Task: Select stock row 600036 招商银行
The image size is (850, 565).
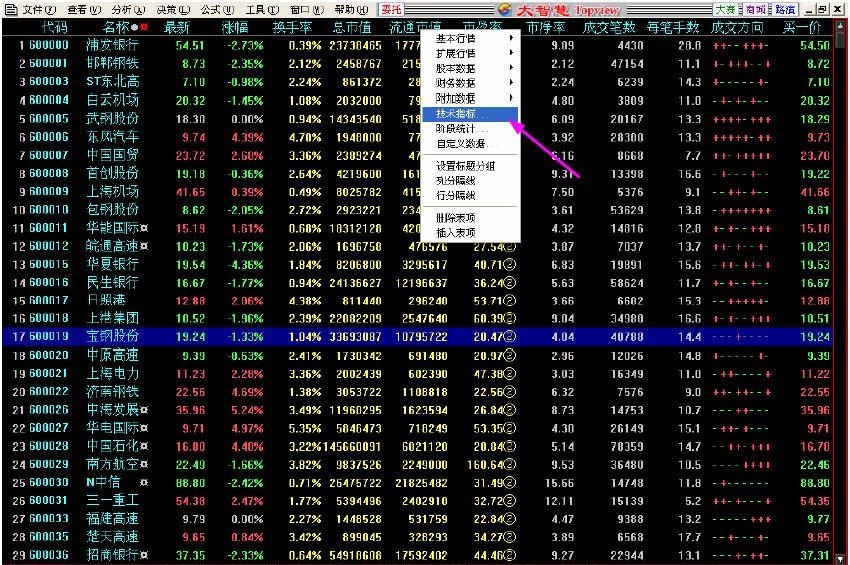Action: click(419, 555)
